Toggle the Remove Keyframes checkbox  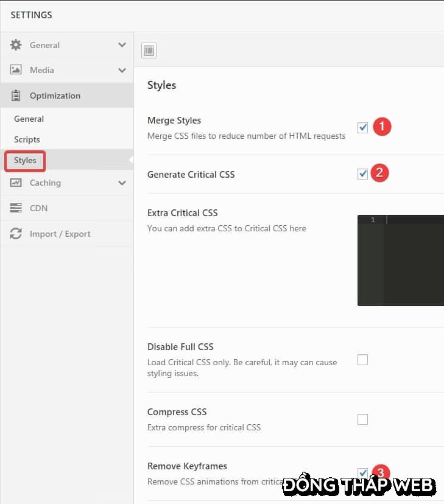[x=362, y=473]
